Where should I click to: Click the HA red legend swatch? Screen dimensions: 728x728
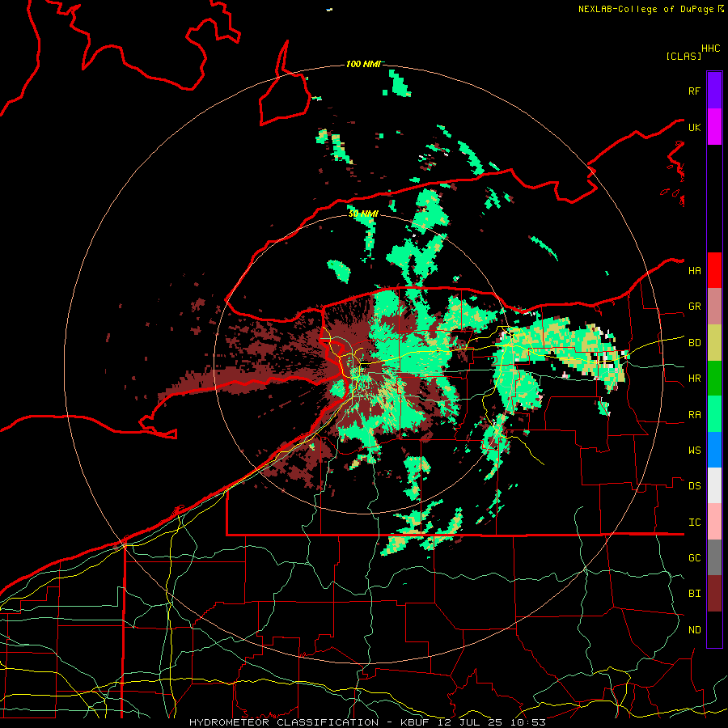(x=714, y=270)
